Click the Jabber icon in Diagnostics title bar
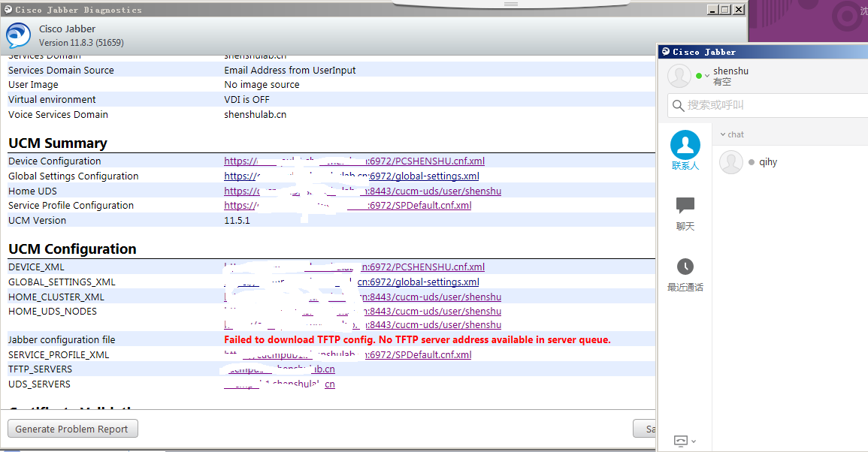This screenshot has height=452, width=868. pos(8,10)
